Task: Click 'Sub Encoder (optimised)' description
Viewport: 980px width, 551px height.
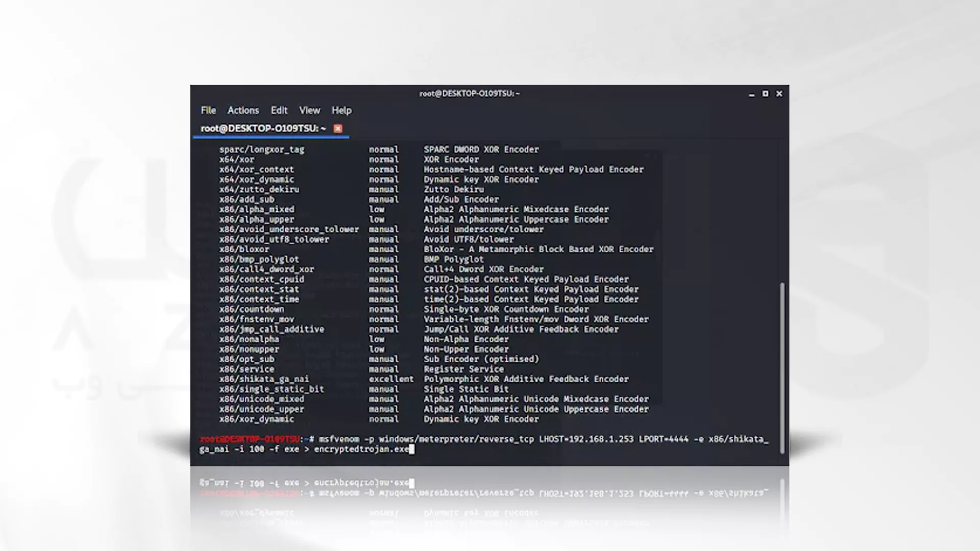Action: (x=481, y=359)
